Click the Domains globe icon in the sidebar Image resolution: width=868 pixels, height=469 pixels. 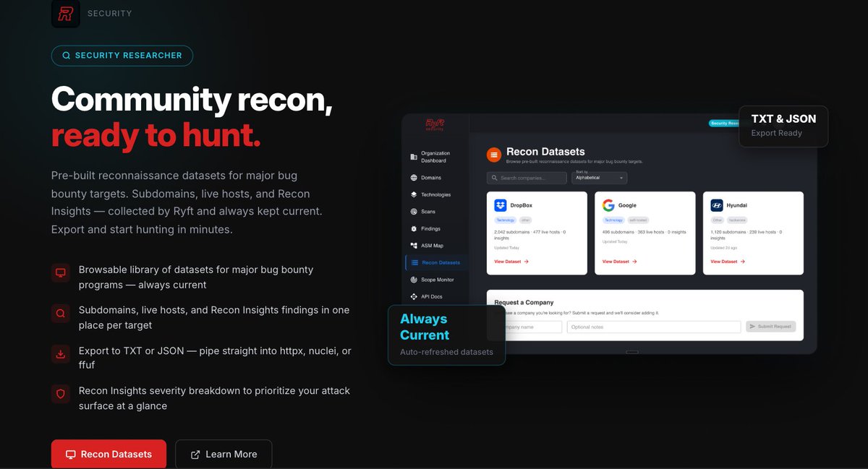[x=414, y=178]
